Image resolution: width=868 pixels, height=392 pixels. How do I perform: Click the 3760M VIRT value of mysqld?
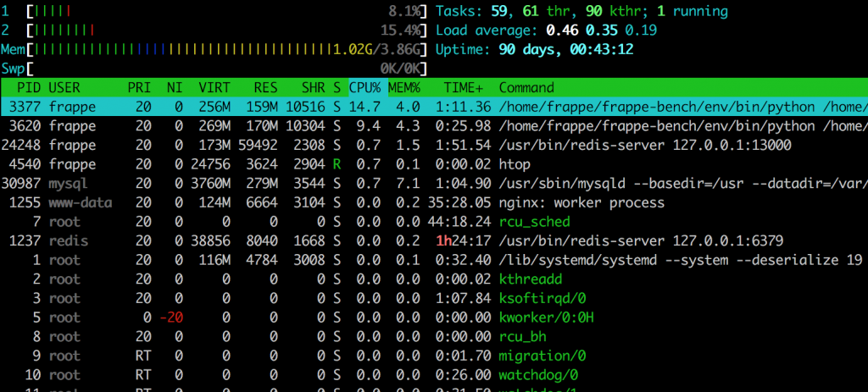211,184
